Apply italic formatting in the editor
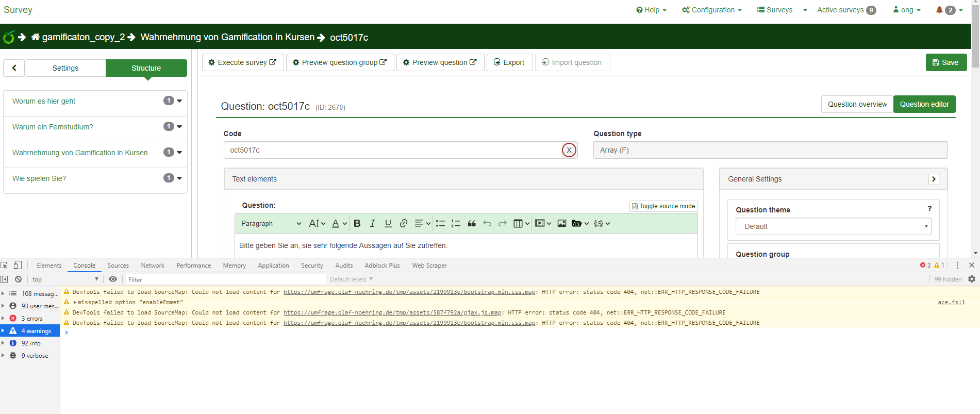This screenshot has width=980, height=414. (x=372, y=223)
